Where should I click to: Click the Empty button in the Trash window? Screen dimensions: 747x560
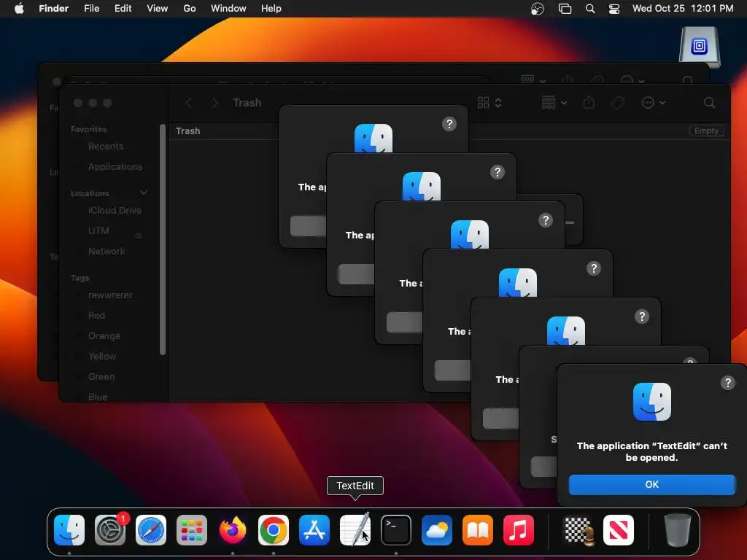[706, 131]
